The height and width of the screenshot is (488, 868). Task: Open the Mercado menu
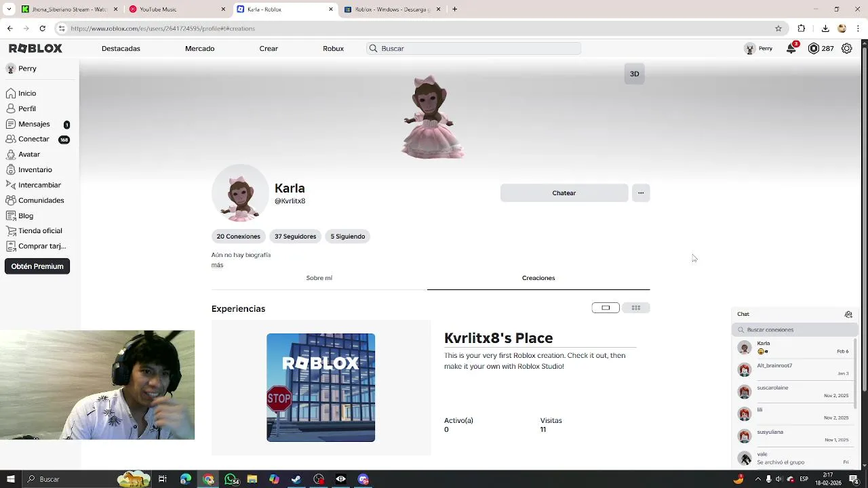(x=199, y=49)
